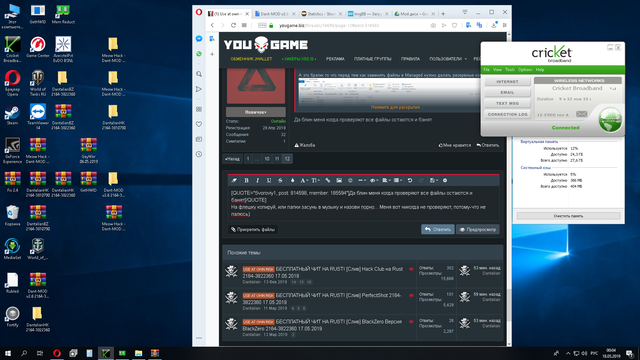Go to page 11 of the thread

(277, 159)
